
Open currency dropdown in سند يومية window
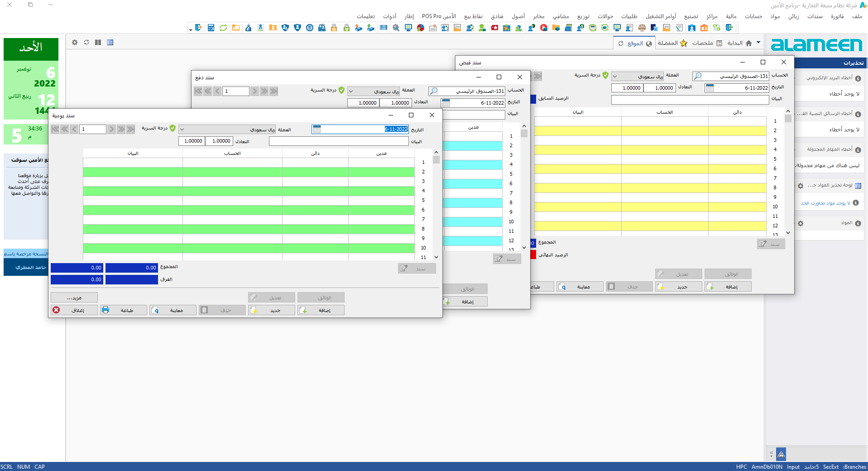(182, 129)
